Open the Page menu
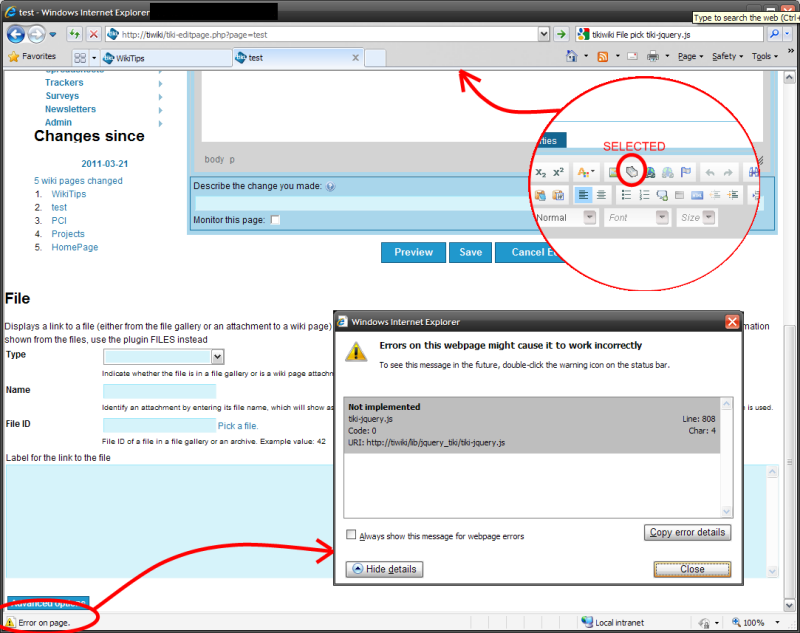Viewport: 800px width, 633px height. coord(690,56)
